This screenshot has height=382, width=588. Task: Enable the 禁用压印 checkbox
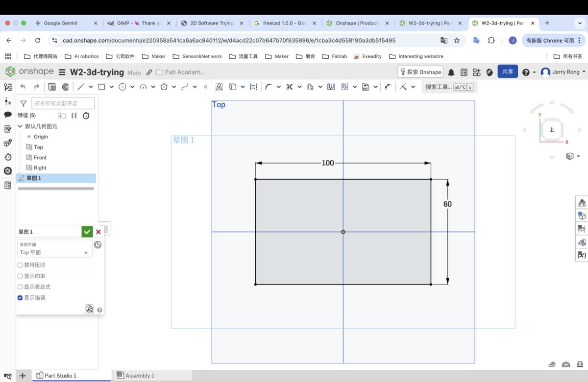20,265
